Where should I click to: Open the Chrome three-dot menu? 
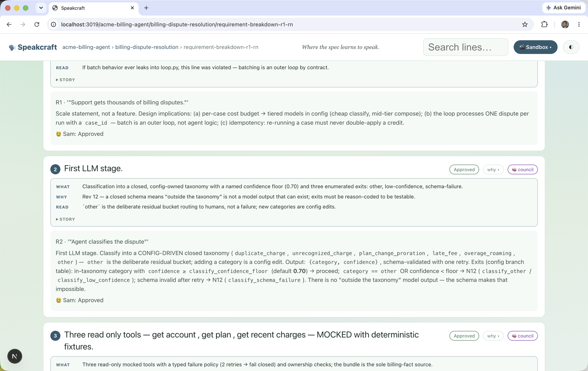click(x=579, y=24)
